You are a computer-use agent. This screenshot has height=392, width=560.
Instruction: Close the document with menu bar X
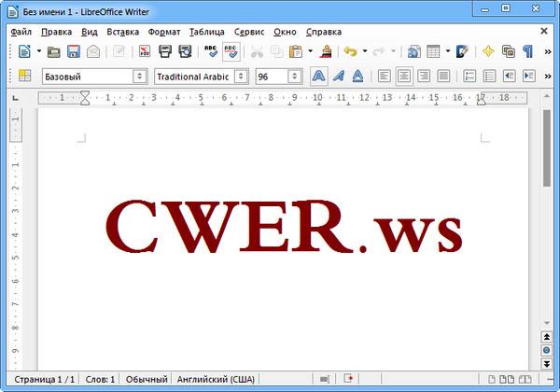pyautogui.click(x=544, y=31)
